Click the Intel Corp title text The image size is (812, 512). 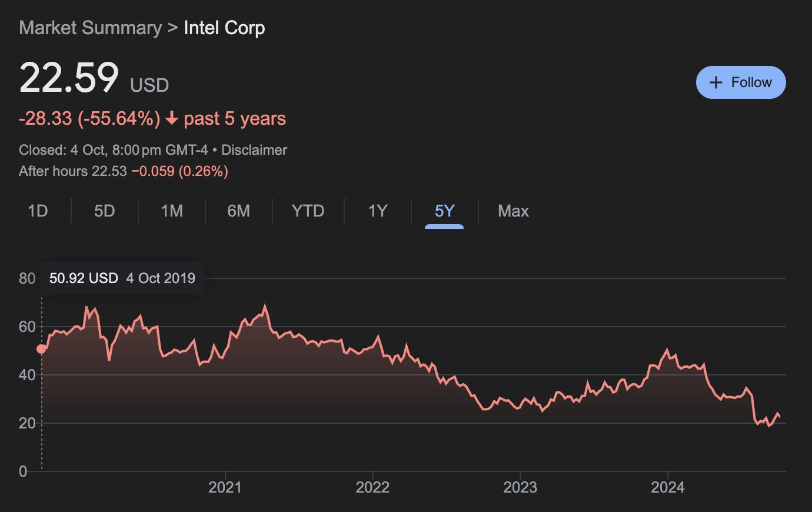[x=224, y=28]
